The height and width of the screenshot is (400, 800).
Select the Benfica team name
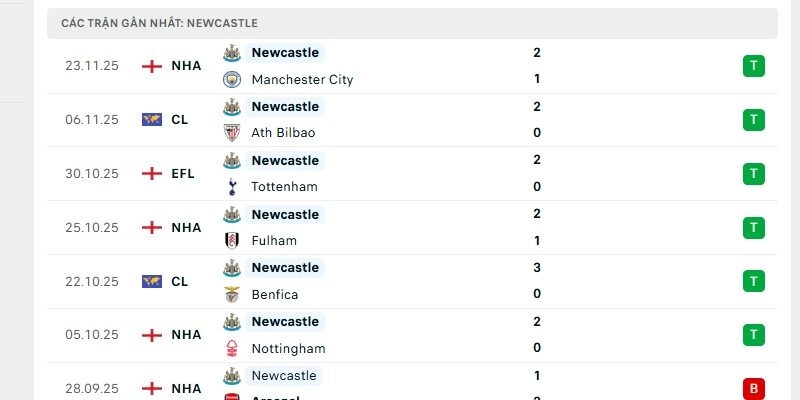click(275, 295)
